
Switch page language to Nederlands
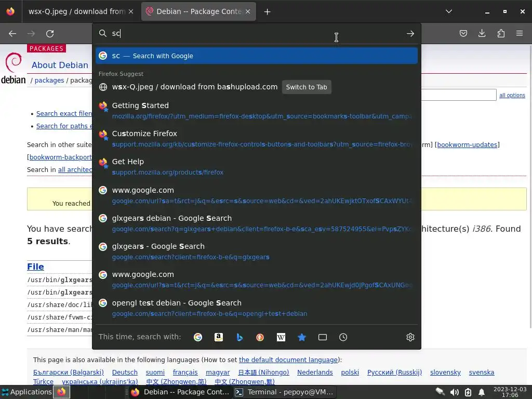coord(315,372)
